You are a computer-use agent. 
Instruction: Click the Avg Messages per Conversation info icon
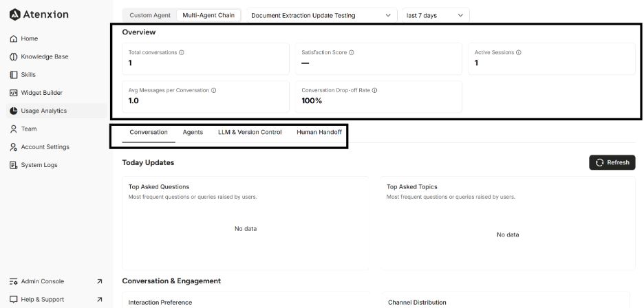[213, 90]
